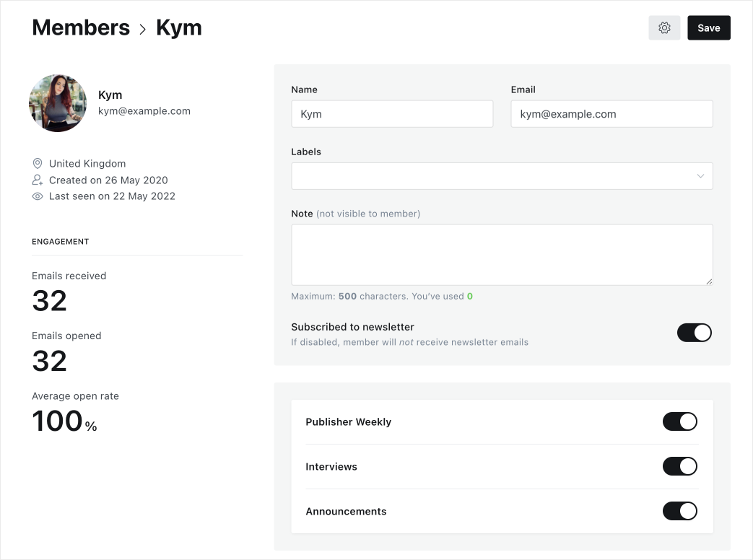Toggle the Interviews newsletter switch

[x=679, y=467]
